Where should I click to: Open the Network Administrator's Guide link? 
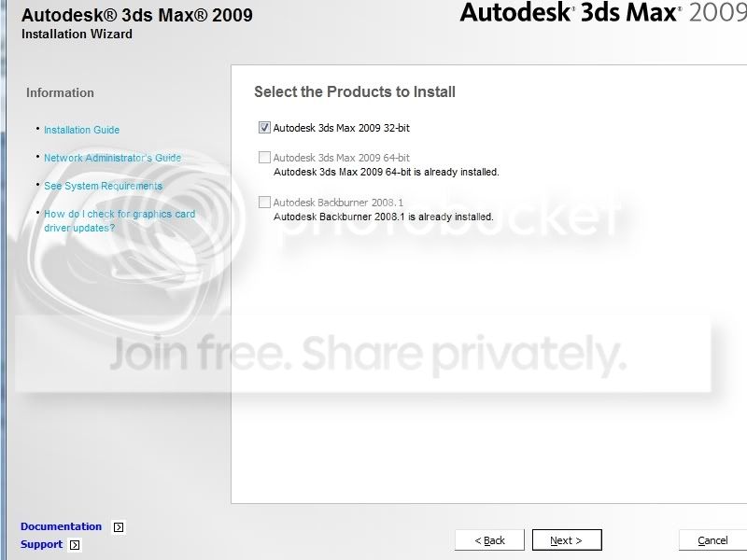112,158
